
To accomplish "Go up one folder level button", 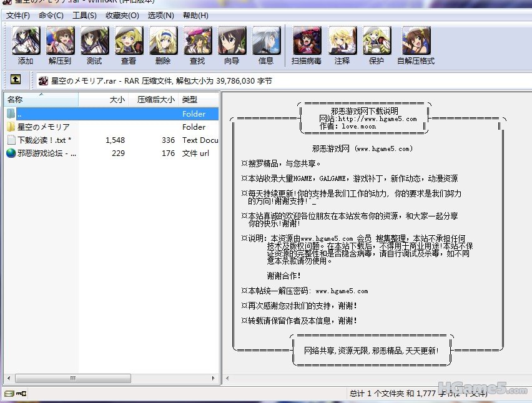I will point(16,80).
